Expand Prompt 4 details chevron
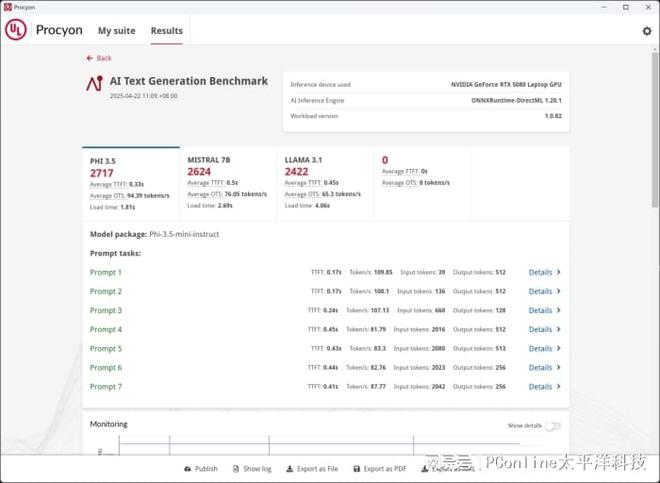The width and height of the screenshot is (660, 483). pyautogui.click(x=559, y=329)
